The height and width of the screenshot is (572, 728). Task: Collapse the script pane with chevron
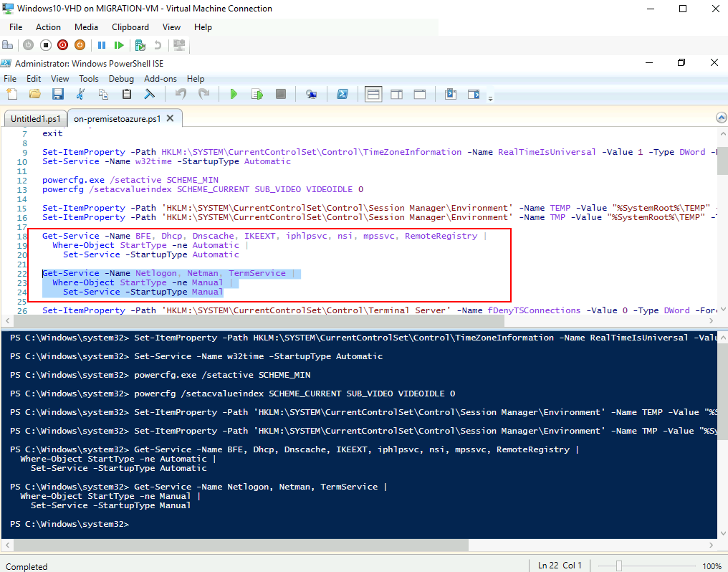[721, 118]
